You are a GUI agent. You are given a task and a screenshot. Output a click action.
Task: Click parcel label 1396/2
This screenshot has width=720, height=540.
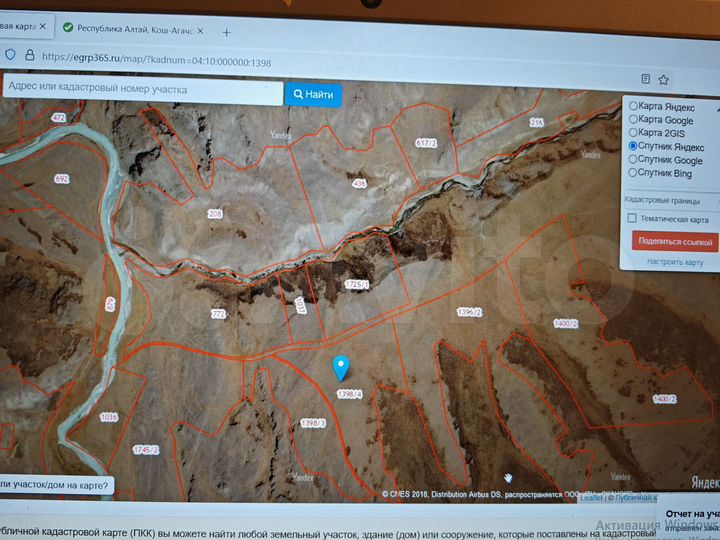pyautogui.click(x=469, y=312)
